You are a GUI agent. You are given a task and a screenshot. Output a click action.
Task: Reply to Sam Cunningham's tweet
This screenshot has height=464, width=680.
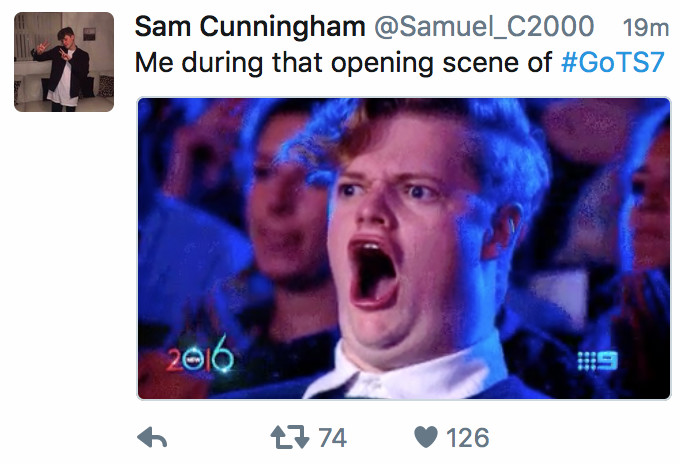point(152,438)
